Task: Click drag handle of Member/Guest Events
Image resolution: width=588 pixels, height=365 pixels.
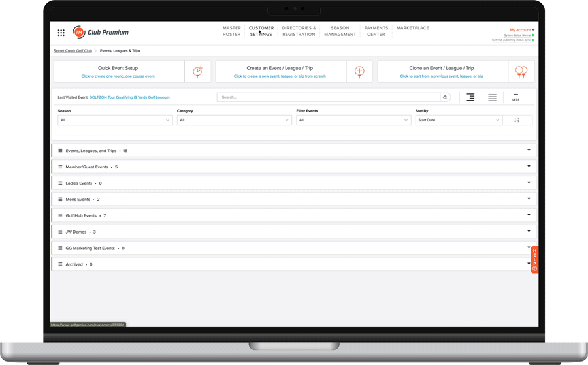Action: tap(60, 167)
